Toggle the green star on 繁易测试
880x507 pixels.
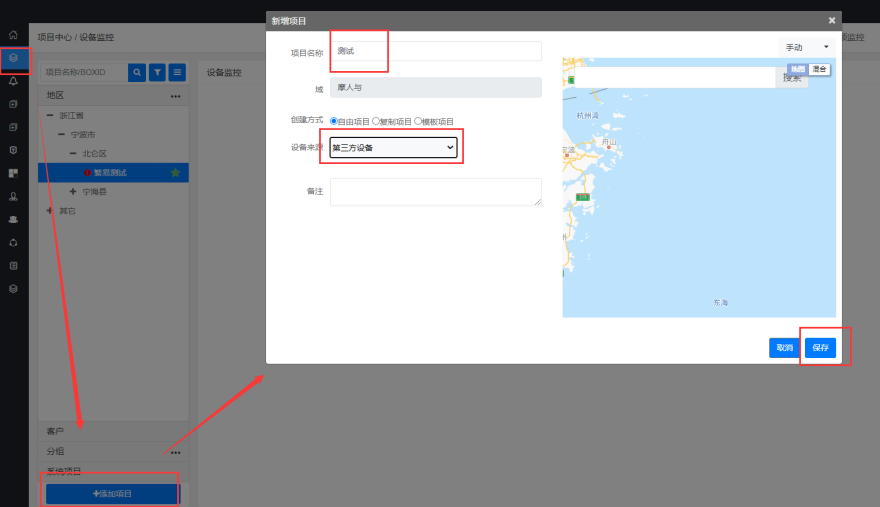coord(176,172)
